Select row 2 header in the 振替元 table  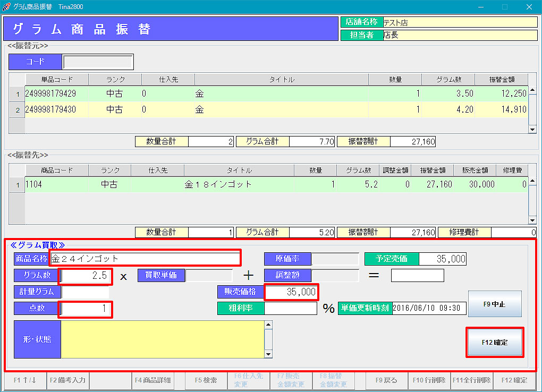click(x=17, y=110)
